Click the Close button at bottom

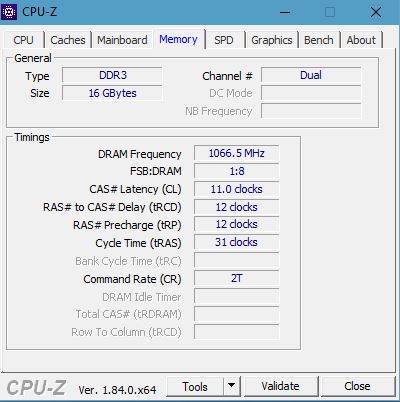(357, 386)
